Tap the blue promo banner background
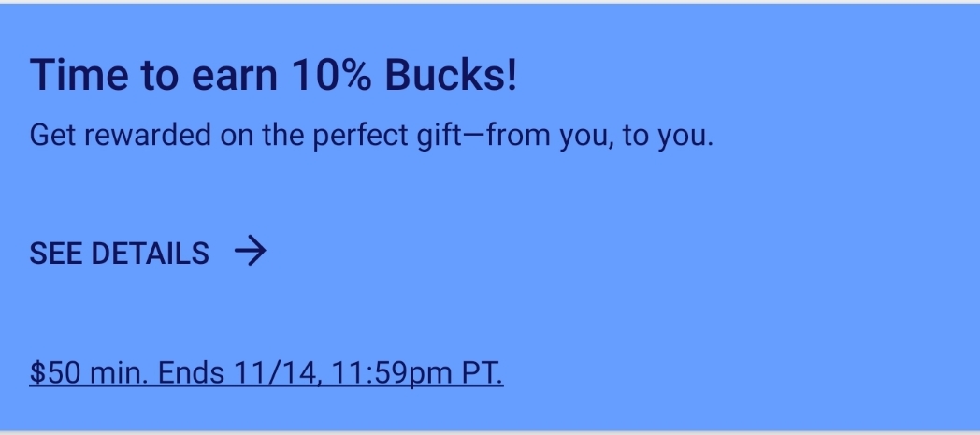This screenshot has width=980, height=435. (701, 281)
